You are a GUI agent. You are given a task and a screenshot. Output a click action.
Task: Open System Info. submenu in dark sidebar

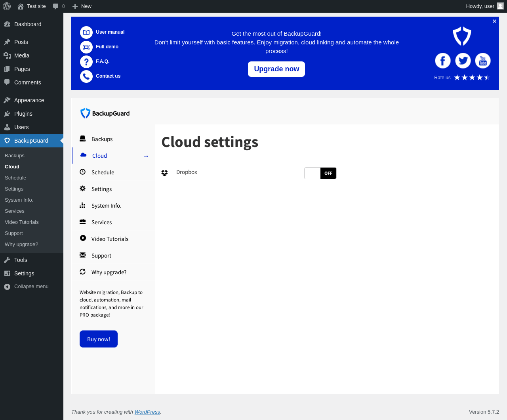pos(19,200)
